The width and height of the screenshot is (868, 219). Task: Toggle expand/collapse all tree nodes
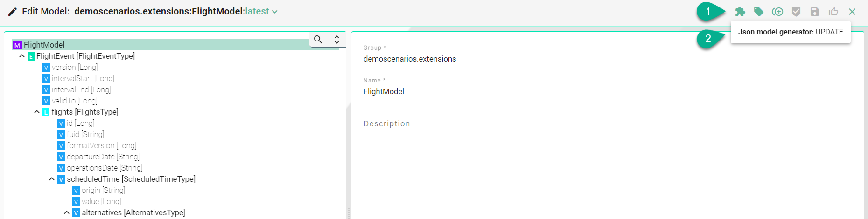coord(336,40)
